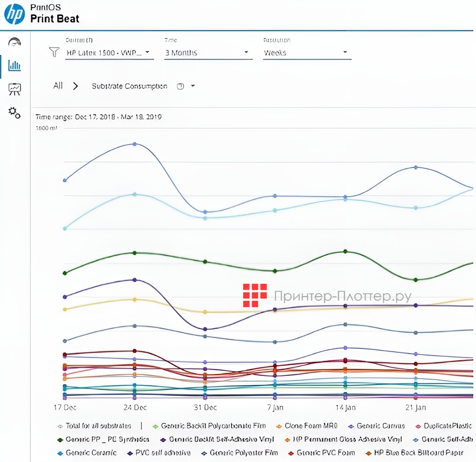Screen dimensions: 476x462
Task: Expand the Substrate Consumption metric dropdown arrow
Action: (x=193, y=86)
